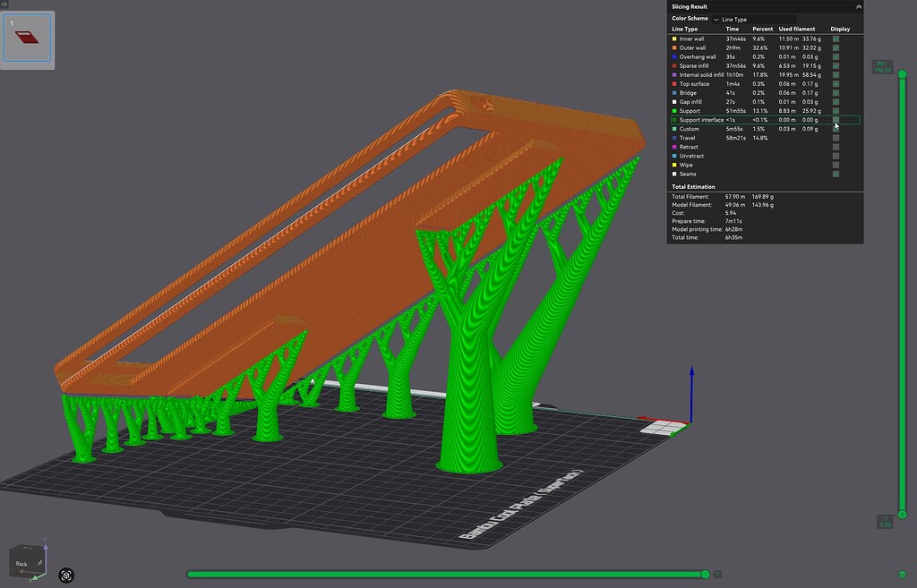Toggle Support interface display checkbox
The image size is (917, 588).
click(x=836, y=120)
